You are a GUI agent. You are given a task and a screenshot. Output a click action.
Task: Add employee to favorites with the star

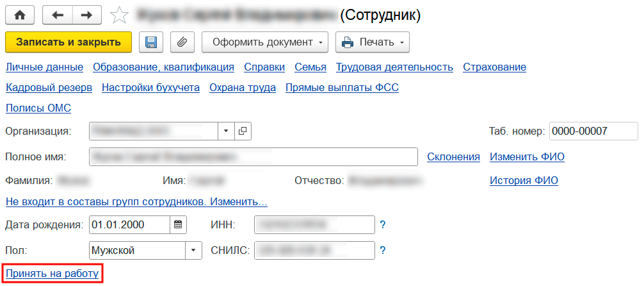[119, 15]
